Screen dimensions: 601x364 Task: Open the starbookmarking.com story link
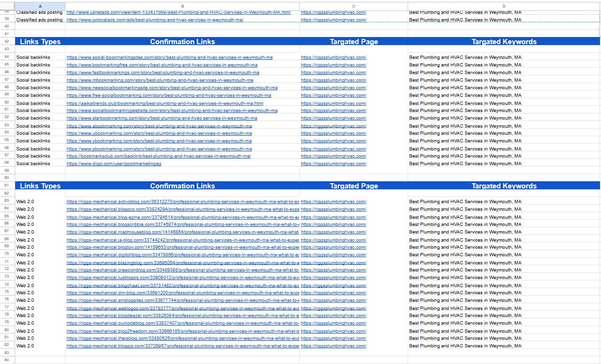(162, 118)
